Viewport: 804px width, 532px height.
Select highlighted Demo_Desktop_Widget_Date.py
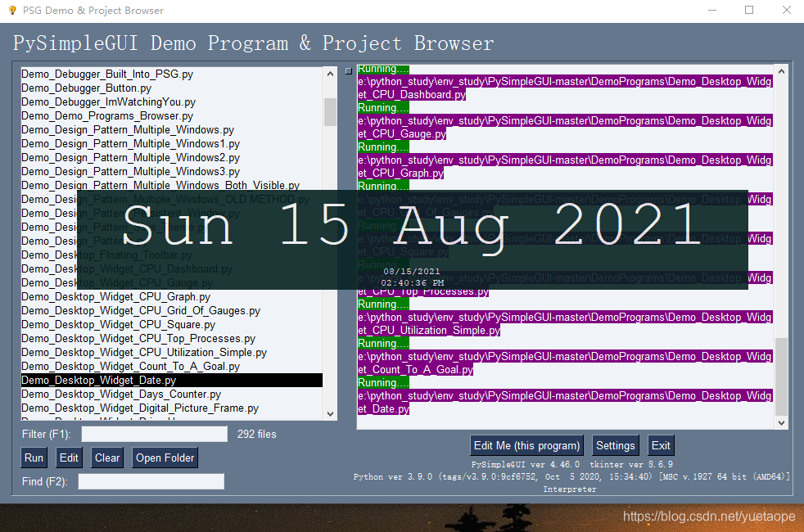(x=172, y=381)
